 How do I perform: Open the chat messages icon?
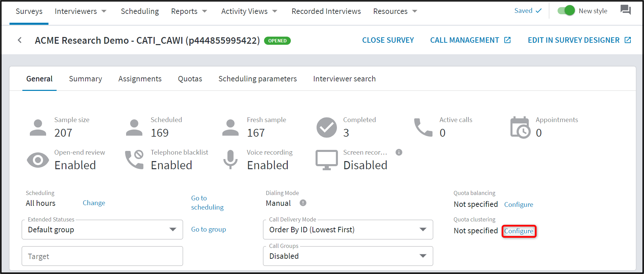[626, 10]
